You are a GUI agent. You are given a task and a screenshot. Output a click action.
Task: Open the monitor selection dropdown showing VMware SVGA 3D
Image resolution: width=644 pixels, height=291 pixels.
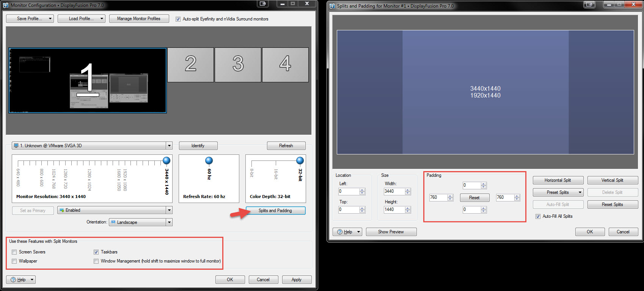92,146
